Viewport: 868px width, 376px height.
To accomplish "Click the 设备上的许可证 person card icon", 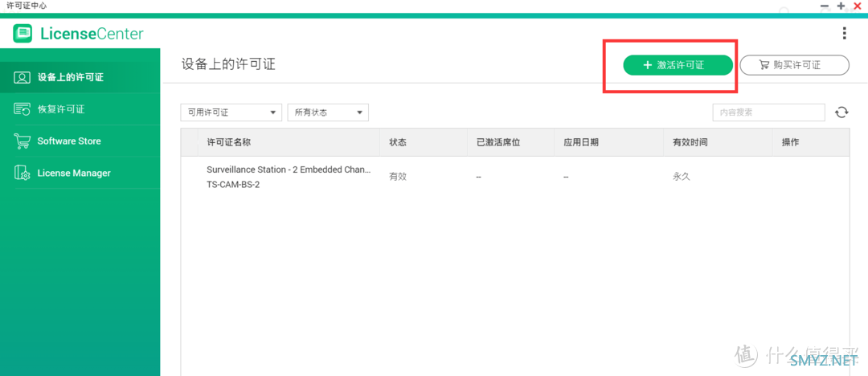I will pos(22,77).
